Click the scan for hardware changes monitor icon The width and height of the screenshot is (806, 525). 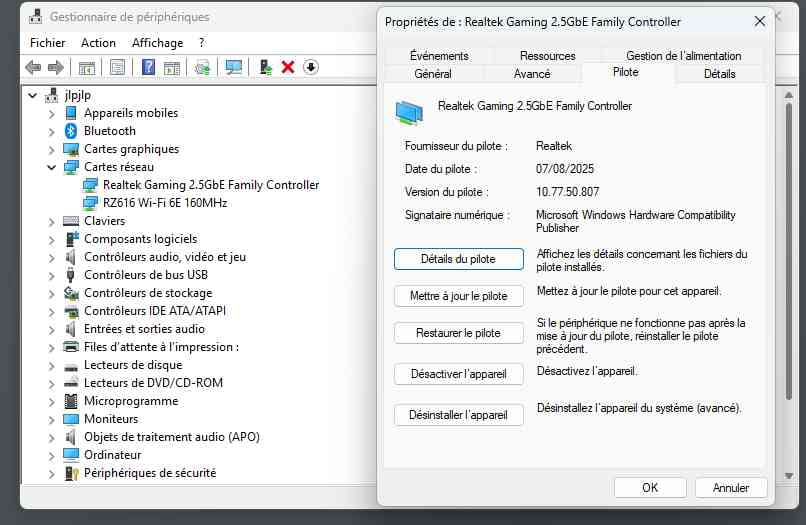(234, 67)
